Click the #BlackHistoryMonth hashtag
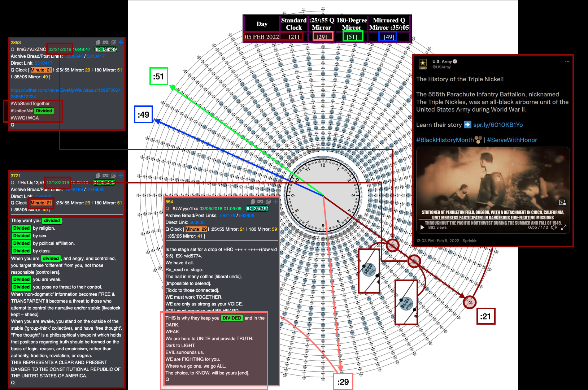 (445, 140)
